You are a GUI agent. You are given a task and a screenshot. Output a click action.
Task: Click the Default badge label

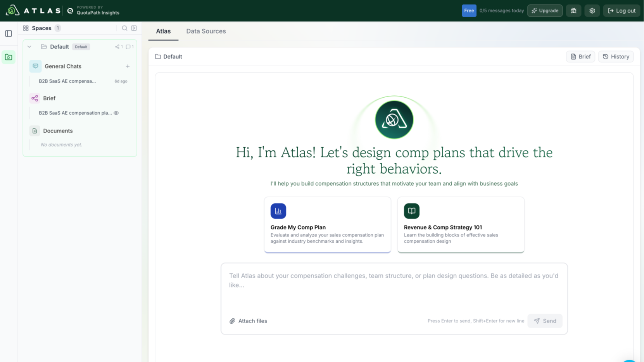pyautogui.click(x=81, y=47)
